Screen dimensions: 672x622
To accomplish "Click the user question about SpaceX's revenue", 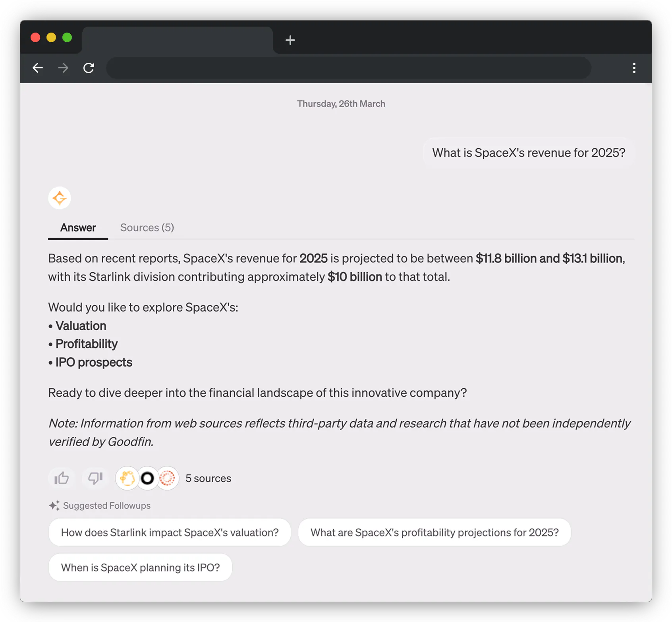I will point(529,153).
